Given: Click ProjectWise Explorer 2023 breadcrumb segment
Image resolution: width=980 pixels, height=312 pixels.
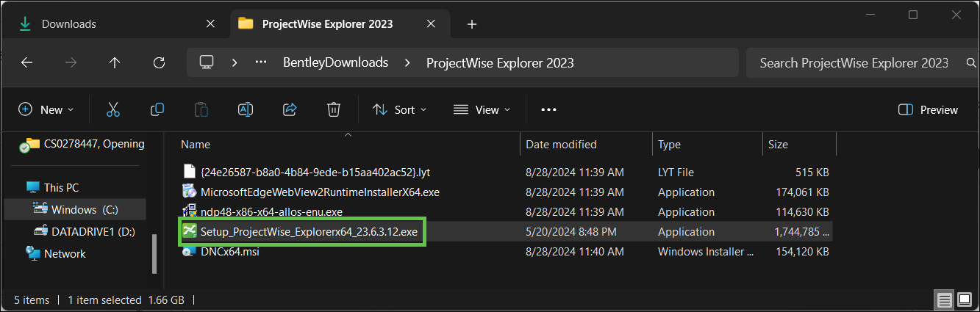Looking at the screenshot, I should tap(500, 62).
